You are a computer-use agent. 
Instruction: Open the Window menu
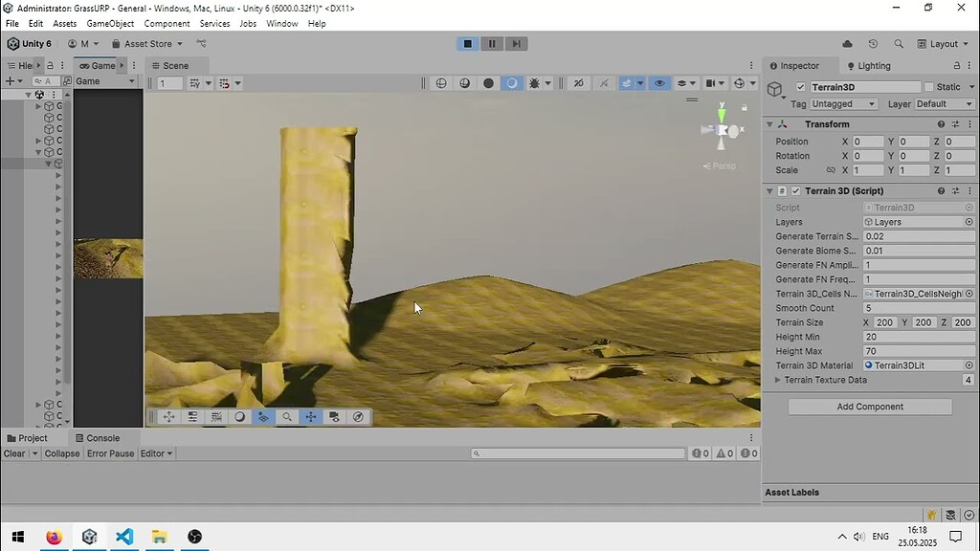coord(281,23)
